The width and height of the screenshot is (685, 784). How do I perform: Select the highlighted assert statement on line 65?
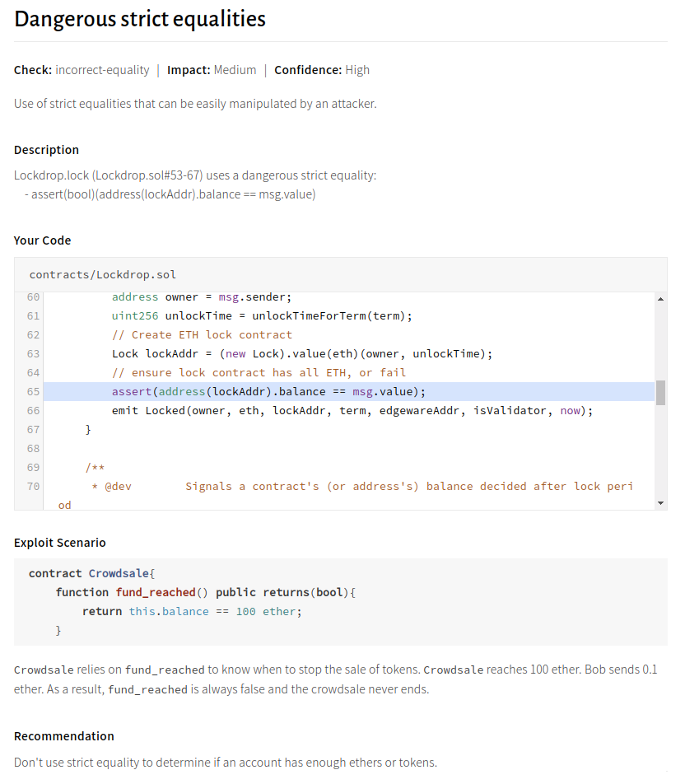pos(268,391)
